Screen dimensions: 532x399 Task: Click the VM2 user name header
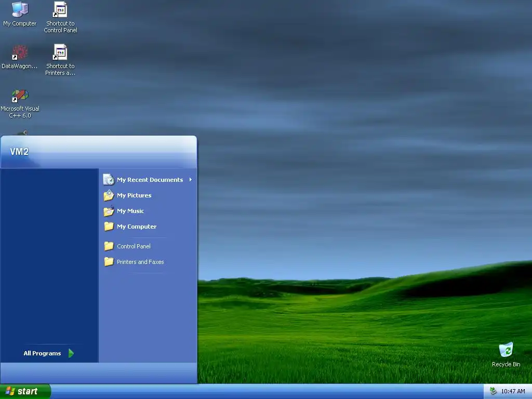19,152
